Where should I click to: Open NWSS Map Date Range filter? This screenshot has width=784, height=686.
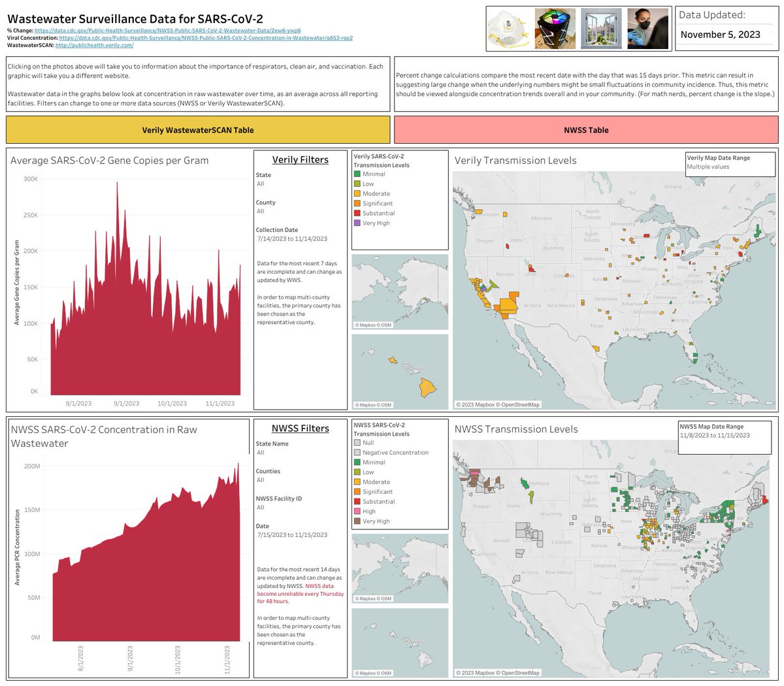pyautogui.click(x=724, y=435)
